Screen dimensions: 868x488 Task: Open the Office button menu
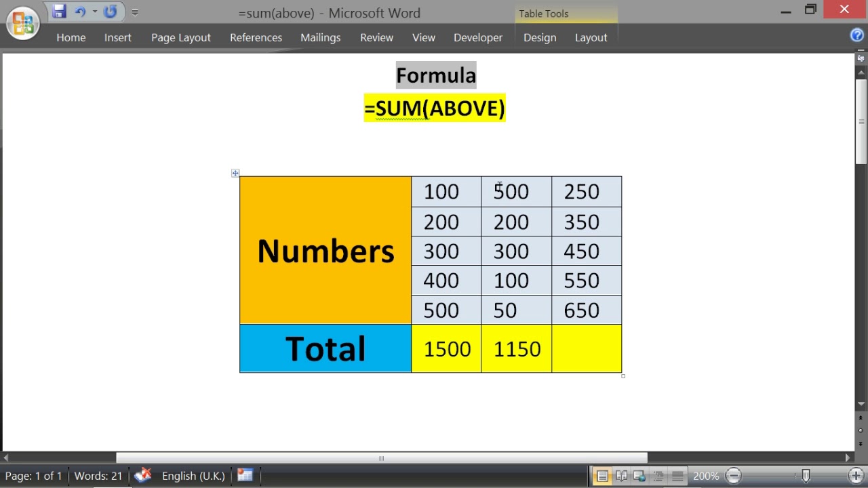coord(22,22)
